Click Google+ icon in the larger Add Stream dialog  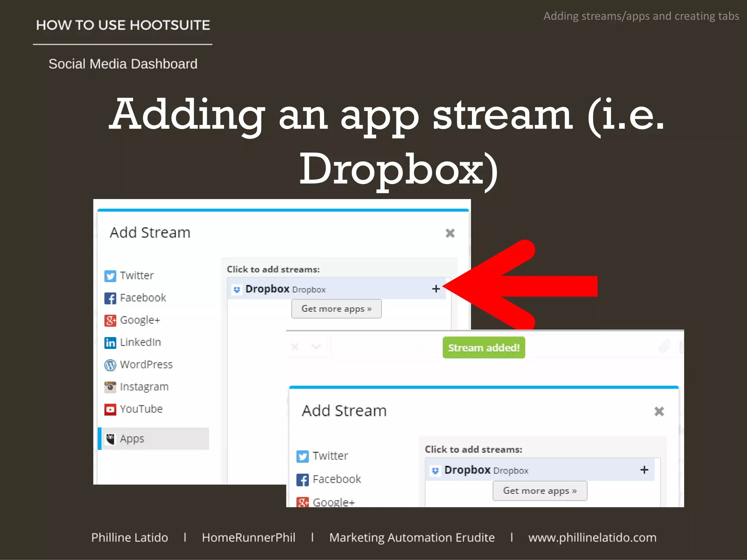110,320
